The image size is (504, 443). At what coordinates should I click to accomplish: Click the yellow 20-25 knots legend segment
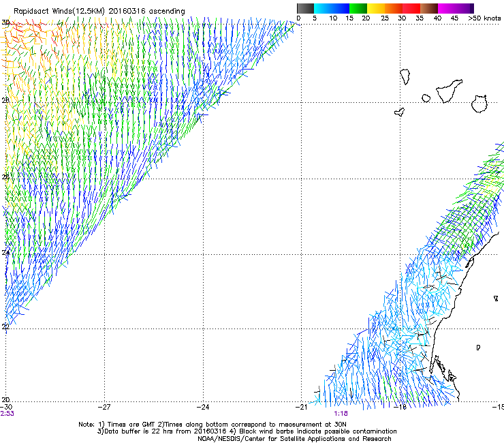(x=376, y=8)
